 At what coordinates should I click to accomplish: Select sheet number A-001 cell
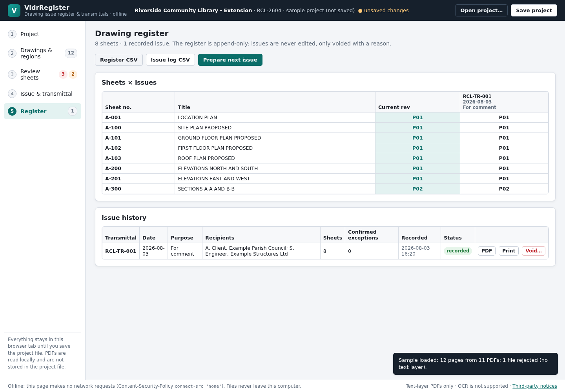pos(139,118)
